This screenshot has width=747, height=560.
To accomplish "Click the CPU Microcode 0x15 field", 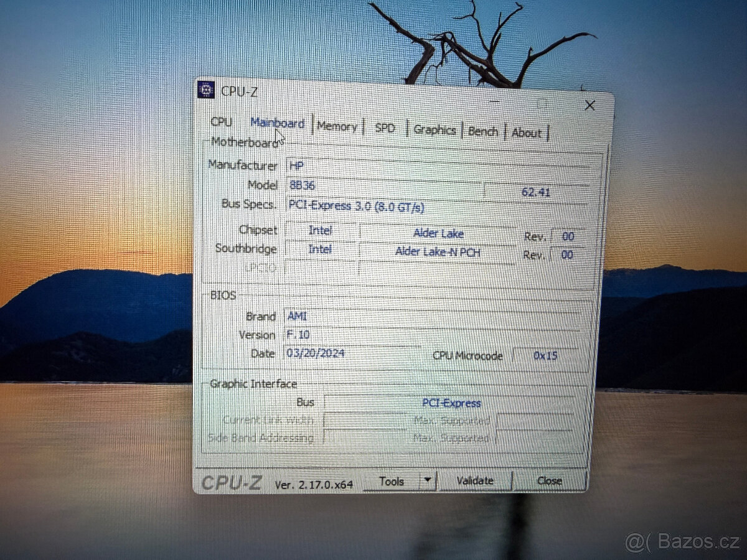I will pos(545,356).
